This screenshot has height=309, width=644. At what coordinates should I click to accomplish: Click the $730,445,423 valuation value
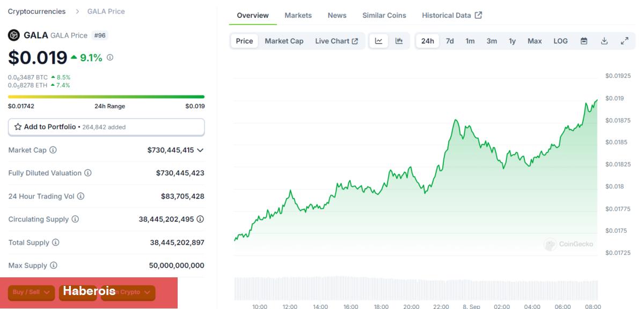[x=180, y=173]
